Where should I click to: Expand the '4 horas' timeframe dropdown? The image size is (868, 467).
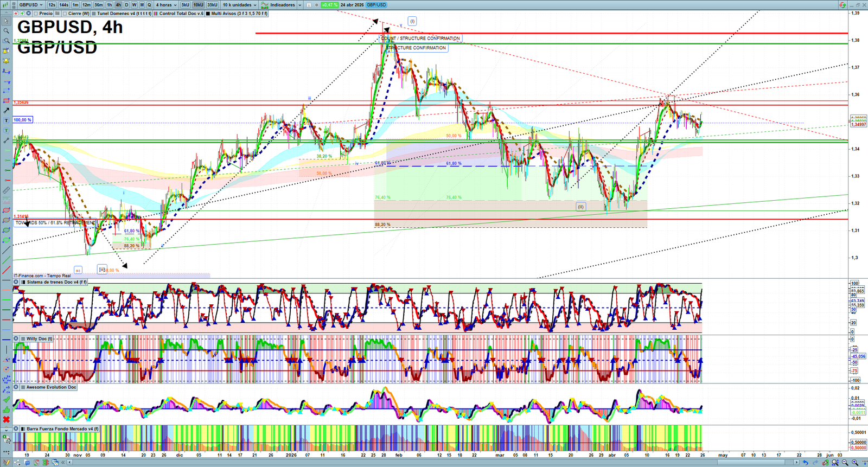click(166, 5)
